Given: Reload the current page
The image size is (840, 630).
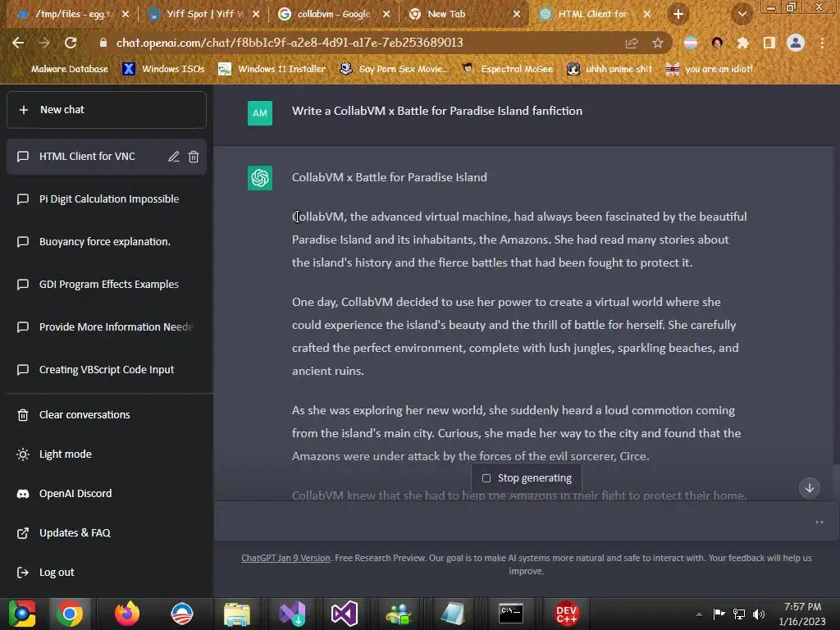Looking at the screenshot, I should pos(71,43).
